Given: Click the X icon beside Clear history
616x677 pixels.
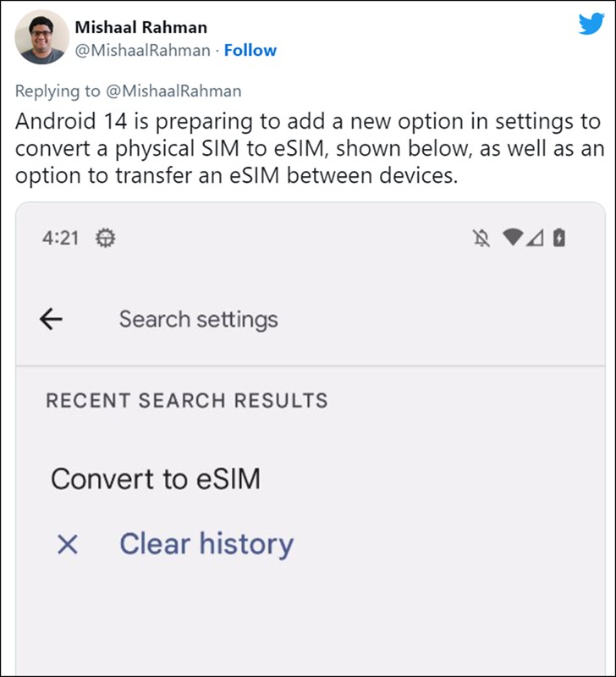Looking at the screenshot, I should pyautogui.click(x=67, y=545).
